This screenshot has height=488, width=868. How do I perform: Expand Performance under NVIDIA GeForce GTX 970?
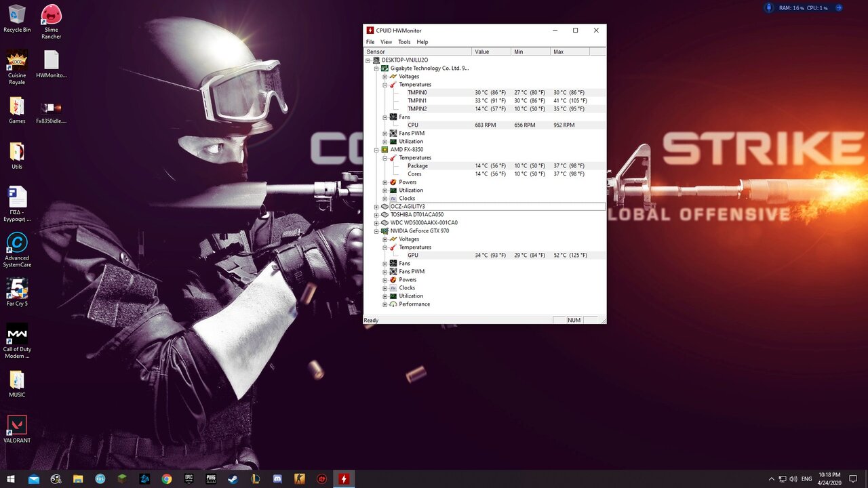point(384,304)
